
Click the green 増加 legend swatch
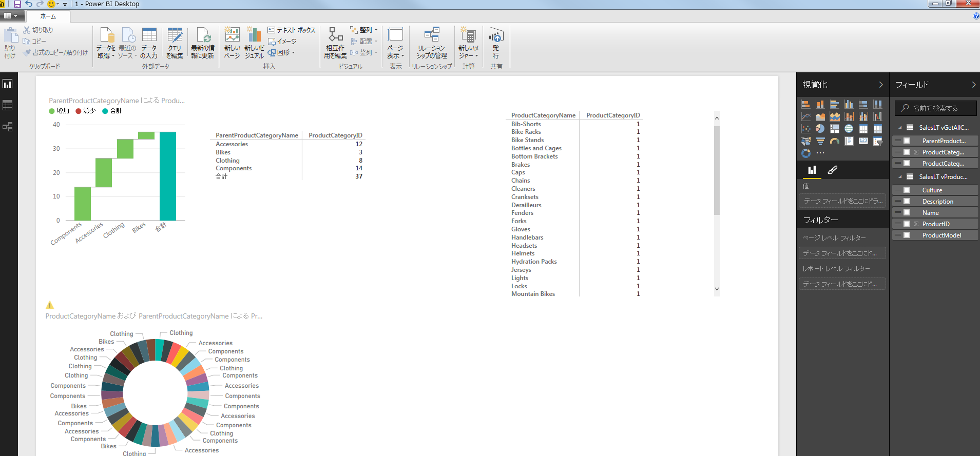(52, 111)
